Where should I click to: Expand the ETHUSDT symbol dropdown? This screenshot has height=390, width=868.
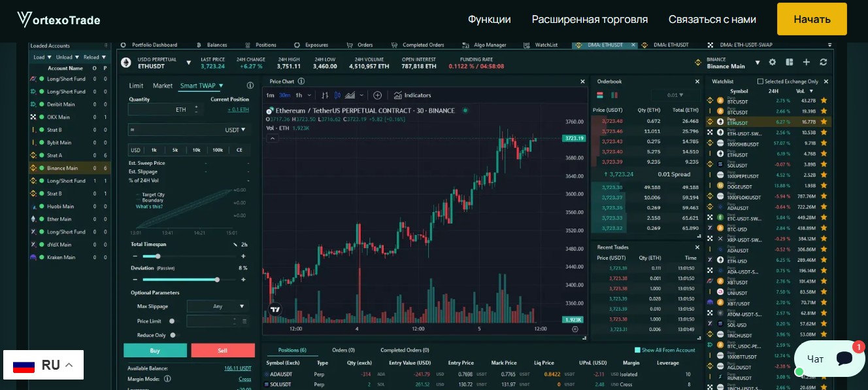(x=189, y=63)
